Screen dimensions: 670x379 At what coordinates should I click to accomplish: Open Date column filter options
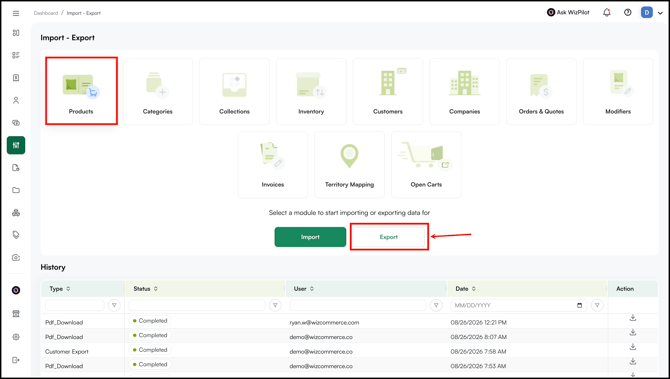click(597, 305)
